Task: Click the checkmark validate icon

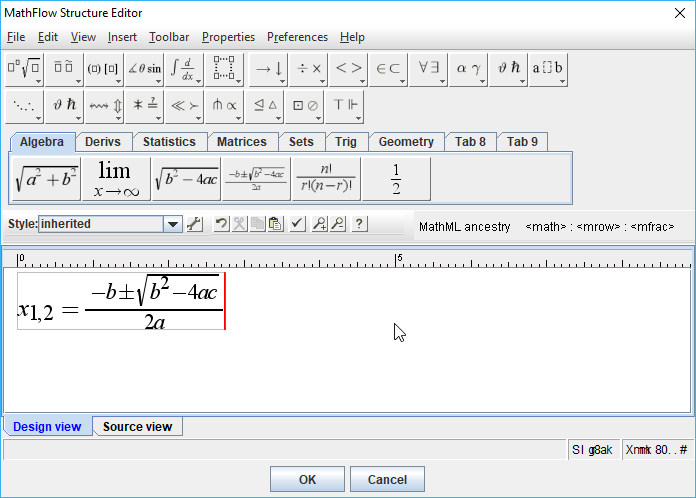Action: click(297, 224)
